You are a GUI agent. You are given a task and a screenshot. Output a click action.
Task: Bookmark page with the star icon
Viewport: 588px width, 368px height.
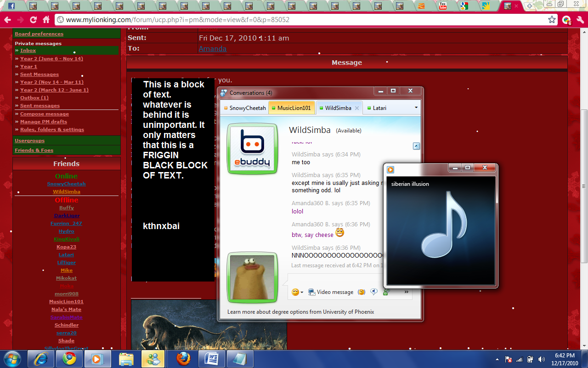(x=552, y=20)
